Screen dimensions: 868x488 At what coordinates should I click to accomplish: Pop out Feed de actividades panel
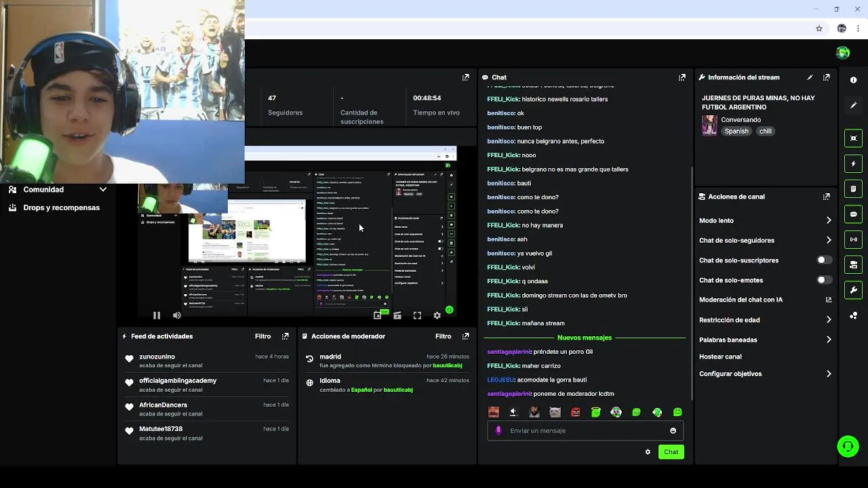click(285, 336)
